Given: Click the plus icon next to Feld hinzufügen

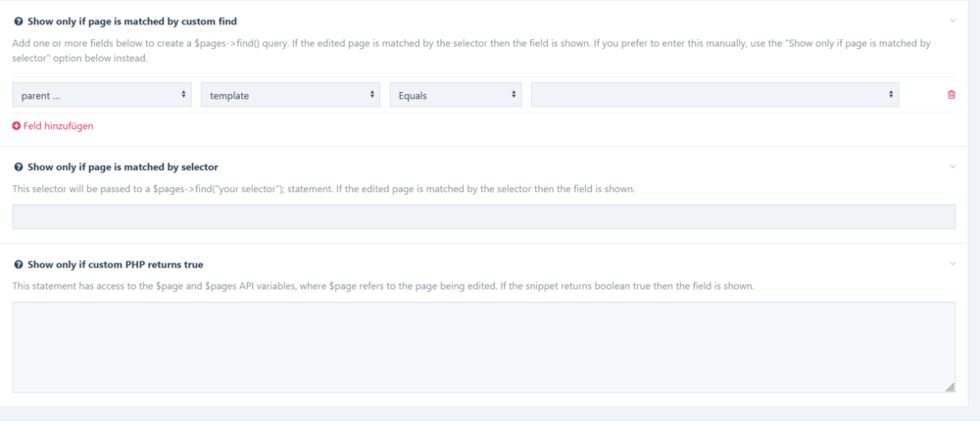Looking at the screenshot, I should pos(17,125).
